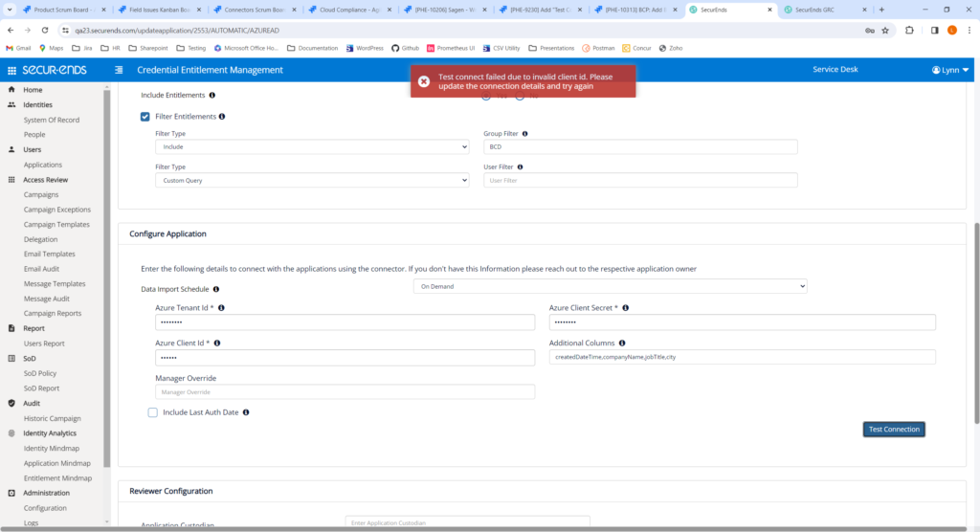Open Campaign Templates in sidebar
The height and width of the screenshot is (532, 980).
pyautogui.click(x=56, y=225)
